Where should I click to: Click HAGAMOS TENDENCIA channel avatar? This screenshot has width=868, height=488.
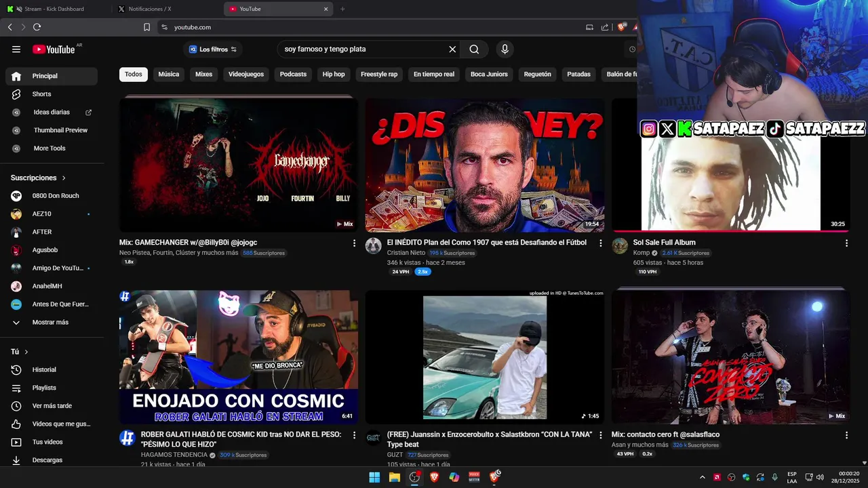(x=127, y=438)
